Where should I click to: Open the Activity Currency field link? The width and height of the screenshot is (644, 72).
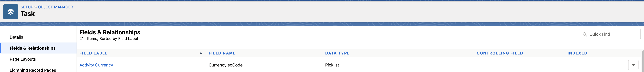96,65
